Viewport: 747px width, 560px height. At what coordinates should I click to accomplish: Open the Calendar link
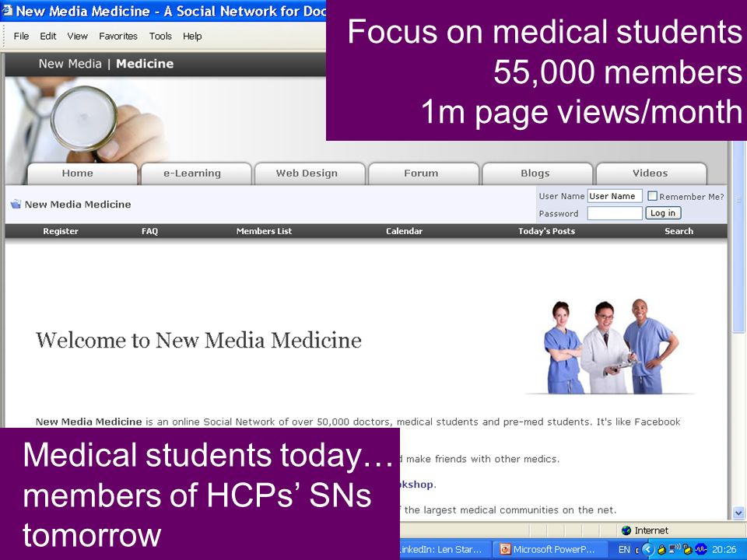(x=404, y=232)
